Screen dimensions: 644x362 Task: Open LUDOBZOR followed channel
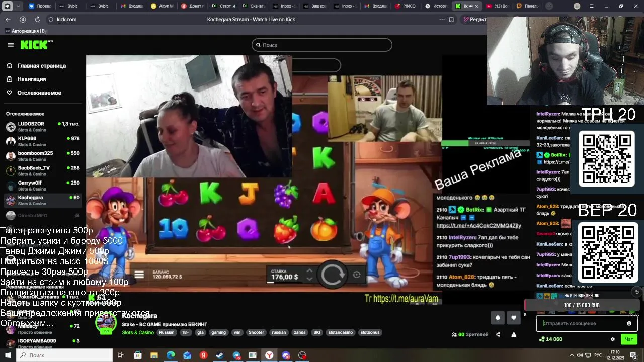pos(42,126)
